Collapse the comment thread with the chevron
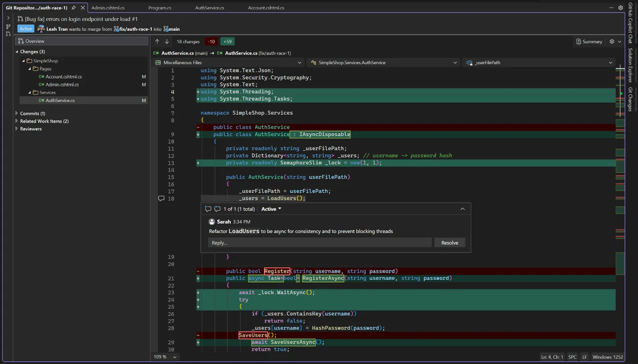The height and width of the screenshot is (364, 638). [462, 209]
